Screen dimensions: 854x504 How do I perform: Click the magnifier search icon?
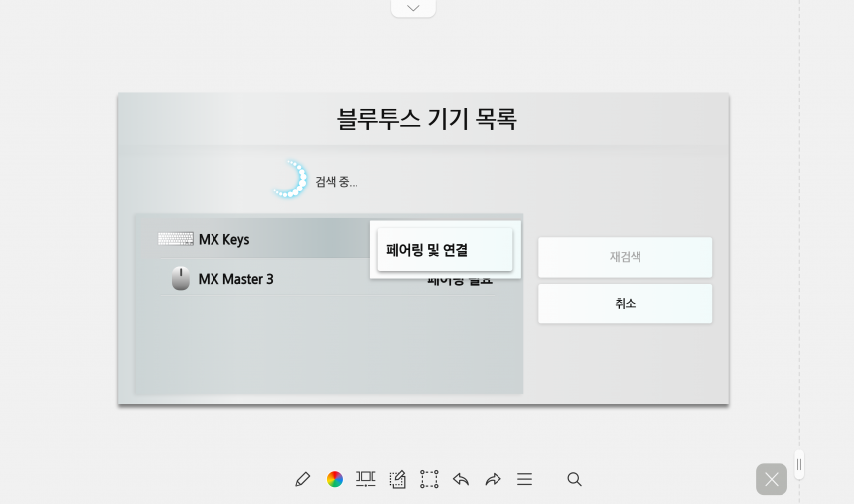click(574, 479)
